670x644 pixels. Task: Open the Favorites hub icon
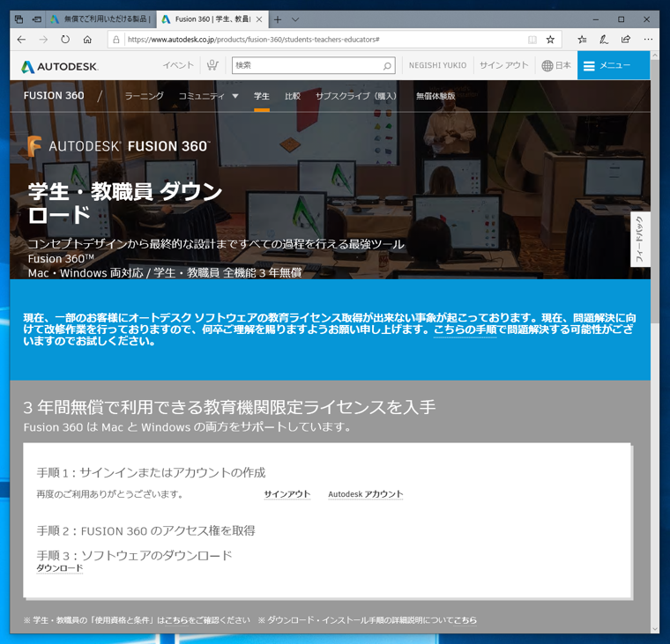click(x=582, y=40)
